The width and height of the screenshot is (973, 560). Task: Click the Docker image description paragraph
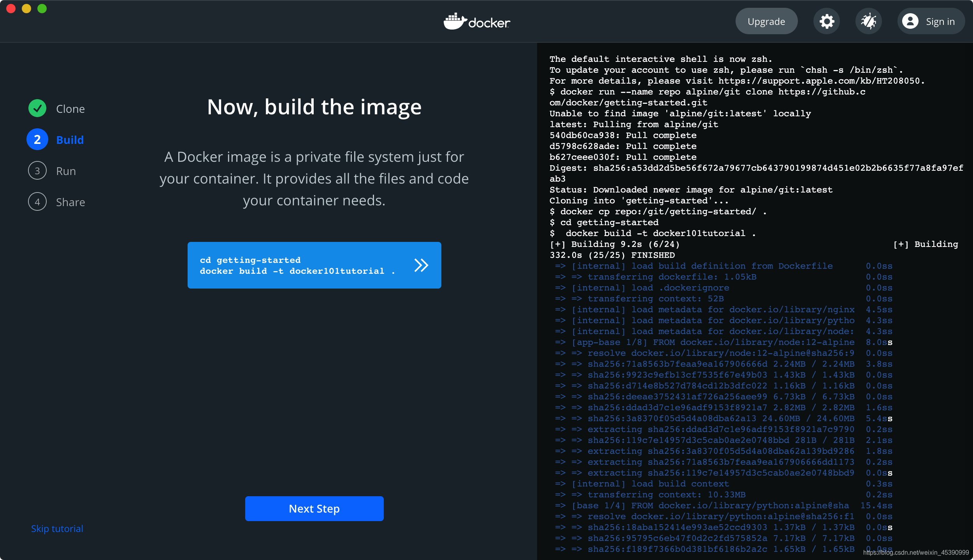(314, 178)
